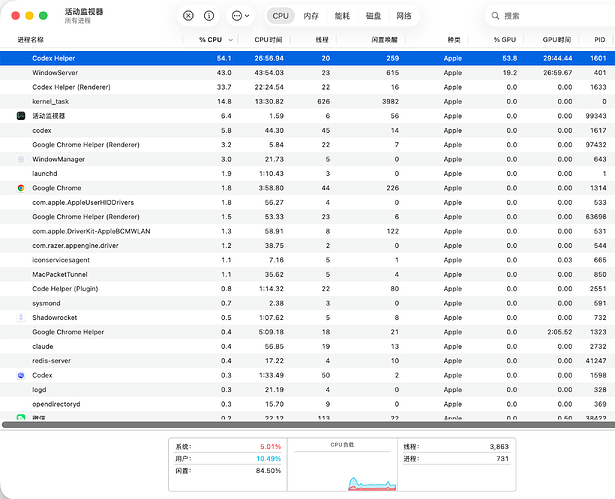Select the com.apple.DriverKit-AppleBCMWLAN row

coord(308,231)
